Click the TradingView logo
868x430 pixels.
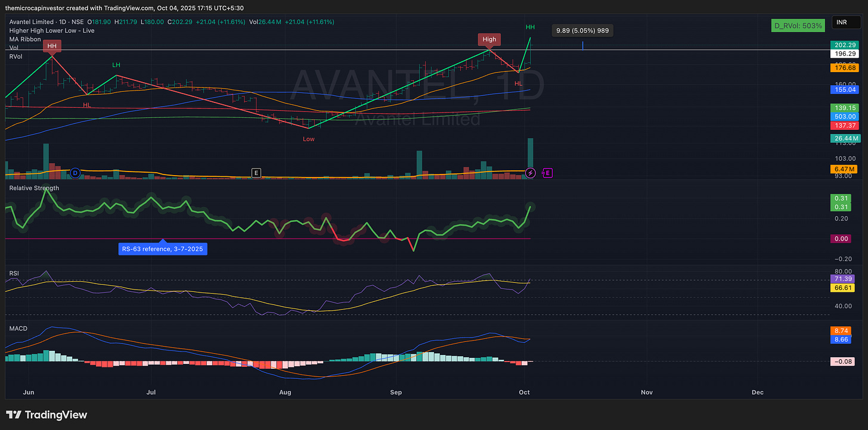tap(46, 415)
